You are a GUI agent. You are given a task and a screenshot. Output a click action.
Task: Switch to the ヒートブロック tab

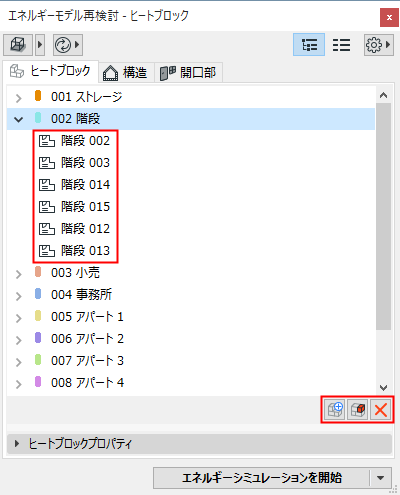tap(51, 71)
